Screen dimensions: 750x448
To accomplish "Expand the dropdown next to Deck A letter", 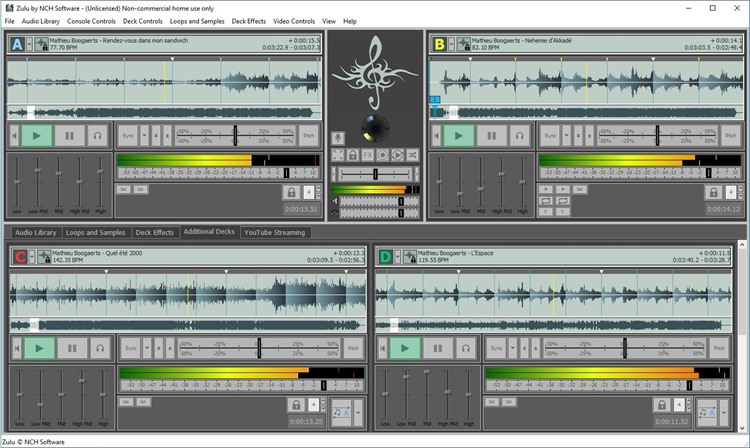I will [30, 44].
